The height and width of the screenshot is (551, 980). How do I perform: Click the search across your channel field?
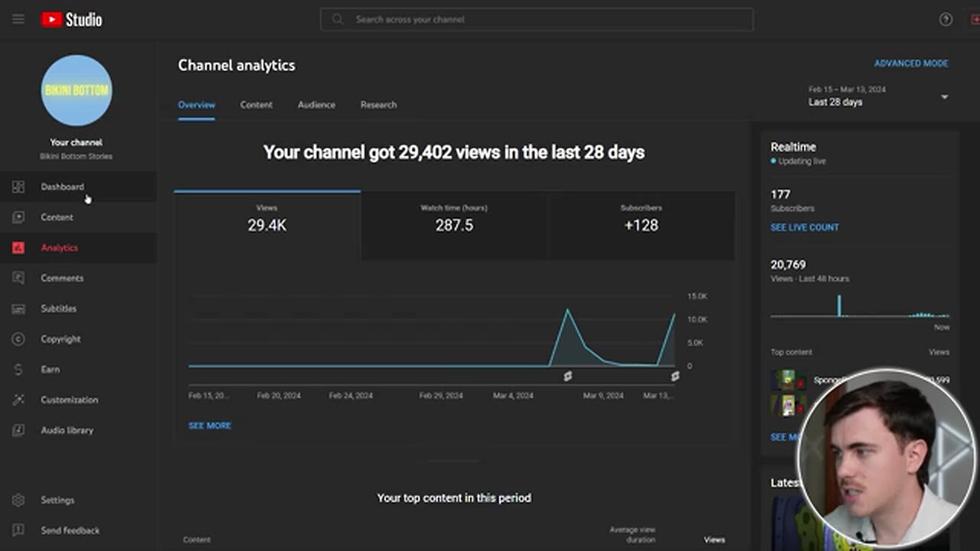[537, 19]
